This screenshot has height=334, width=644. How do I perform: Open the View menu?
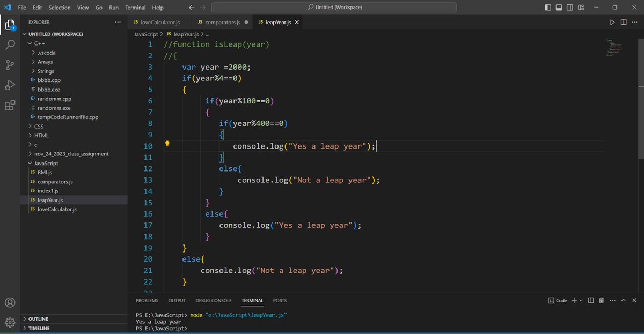coord(83,8)
